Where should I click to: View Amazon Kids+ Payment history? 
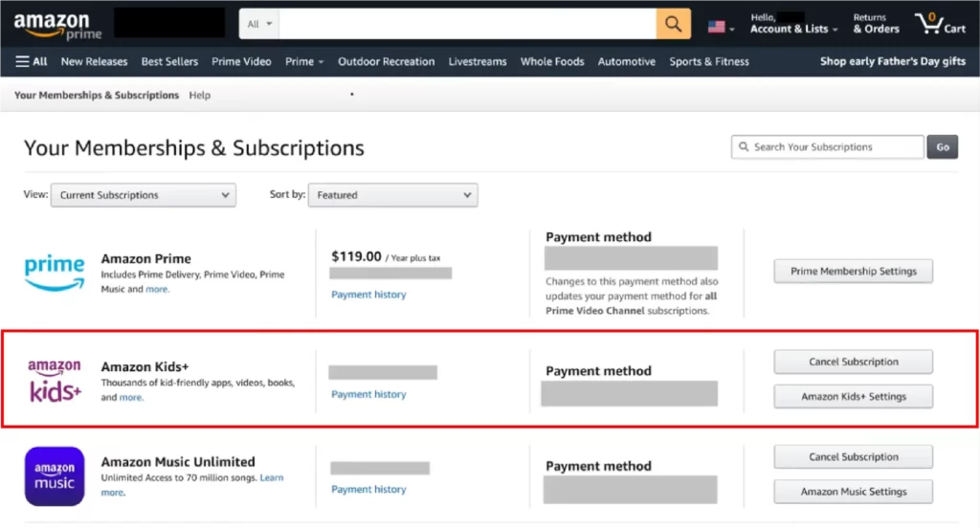(x=368, y=394)
